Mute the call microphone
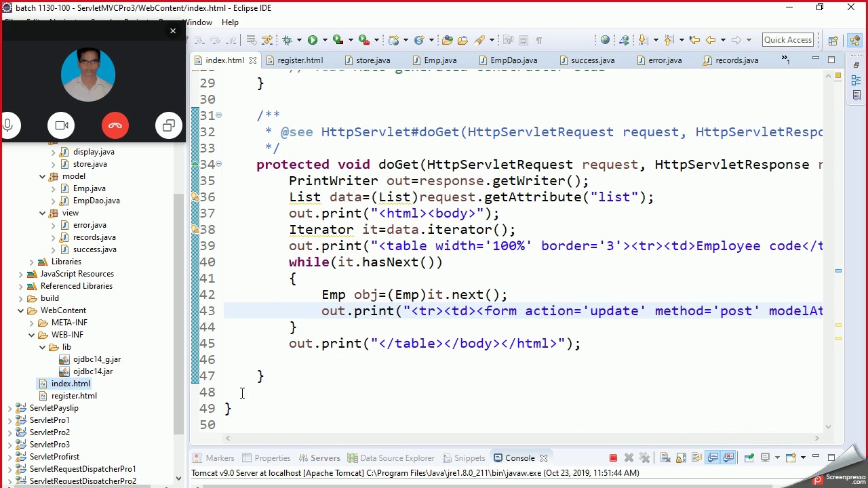The image size is (868, 488). (x=7, y=125)
